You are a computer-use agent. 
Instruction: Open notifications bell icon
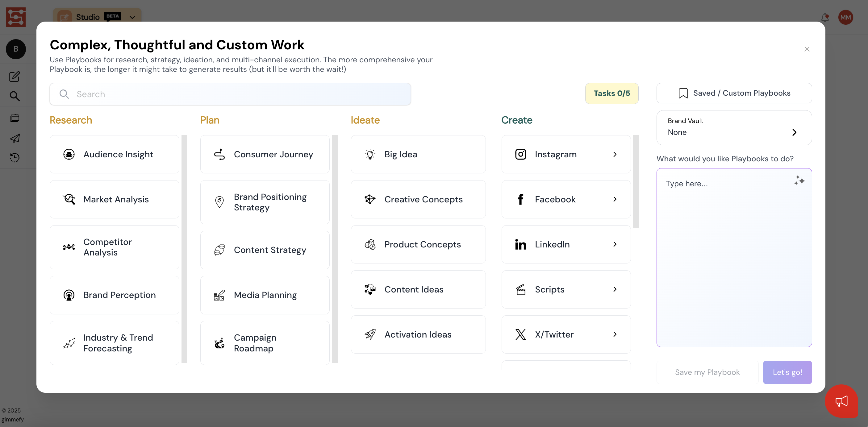(x=824, y=17)
